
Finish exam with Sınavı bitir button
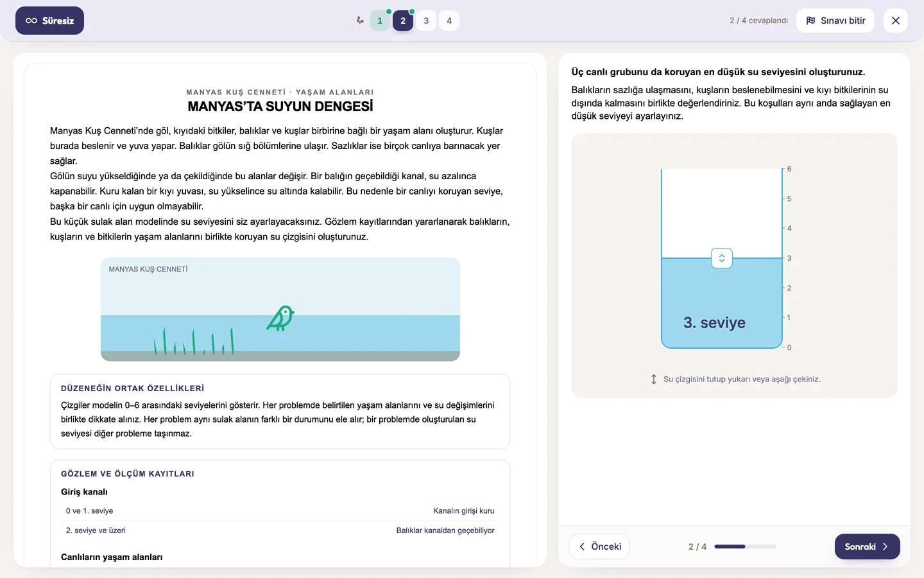coord(835,21)
